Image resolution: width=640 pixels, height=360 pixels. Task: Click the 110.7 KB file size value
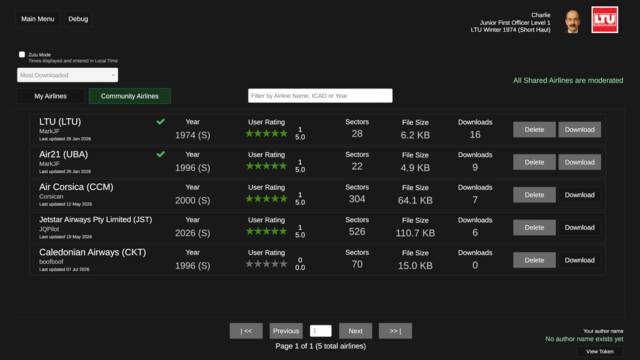click(x=415, y=233)
